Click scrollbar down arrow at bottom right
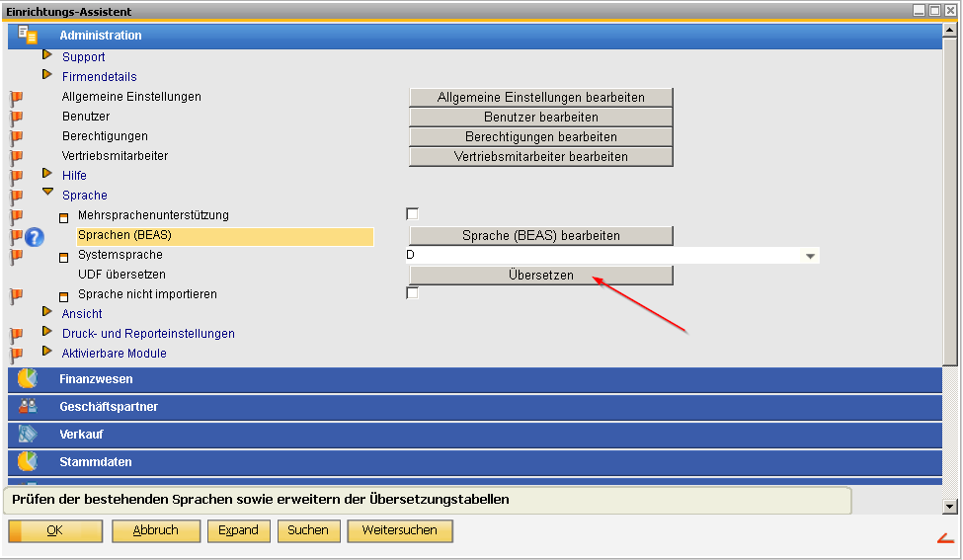963x560 pixels. tap(950, 507)
